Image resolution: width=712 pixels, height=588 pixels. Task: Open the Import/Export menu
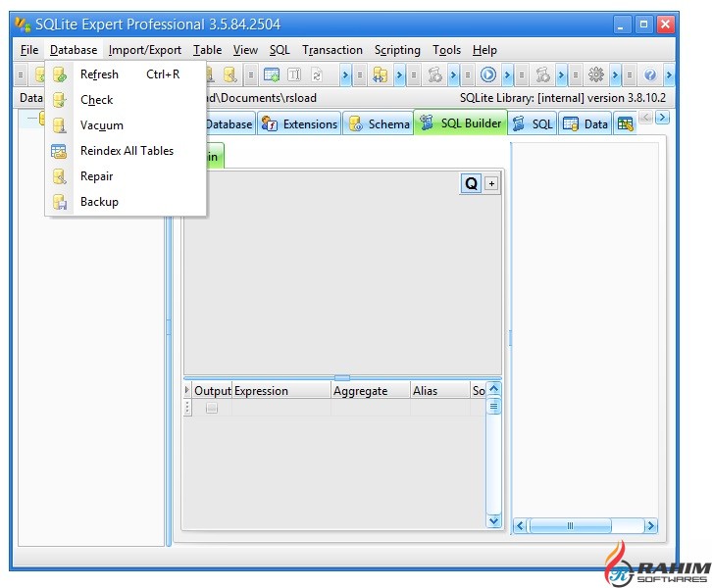click(145, 50)
